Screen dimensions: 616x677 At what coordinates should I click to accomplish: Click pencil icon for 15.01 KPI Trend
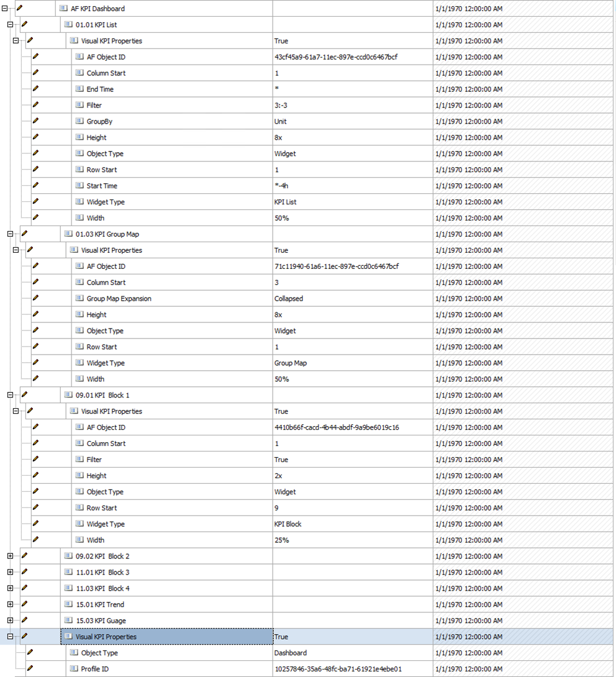click(25, 604)
